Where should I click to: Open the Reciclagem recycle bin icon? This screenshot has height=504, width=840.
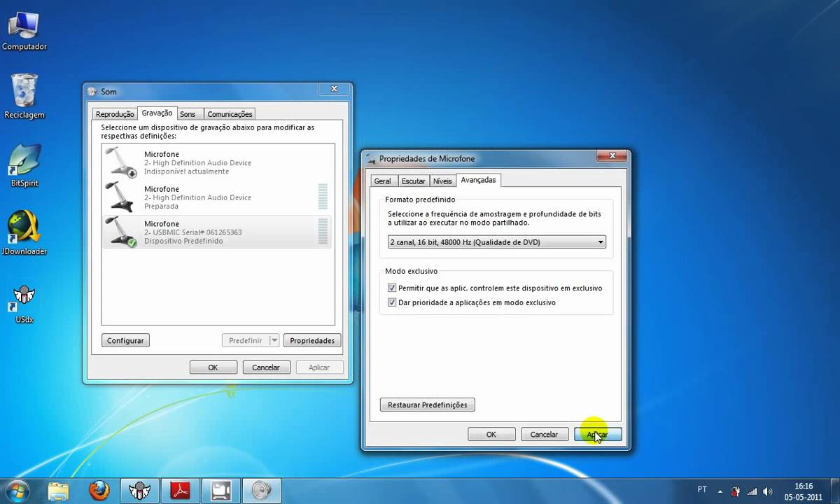coord(24,97)
